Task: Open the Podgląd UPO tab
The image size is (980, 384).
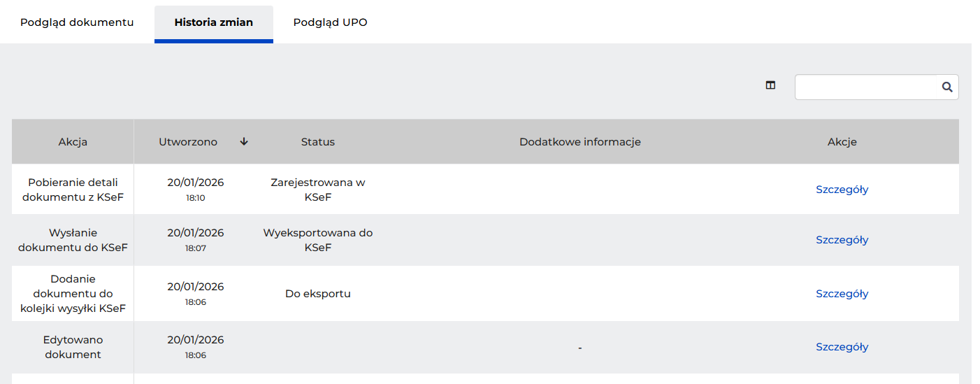Action: tap(330, 22)
